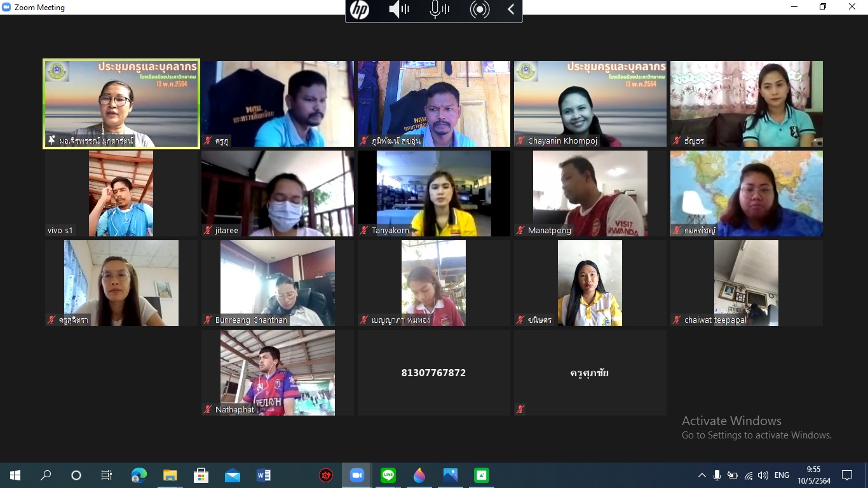Open speaker settings in HP audio bar

[399, 10]
